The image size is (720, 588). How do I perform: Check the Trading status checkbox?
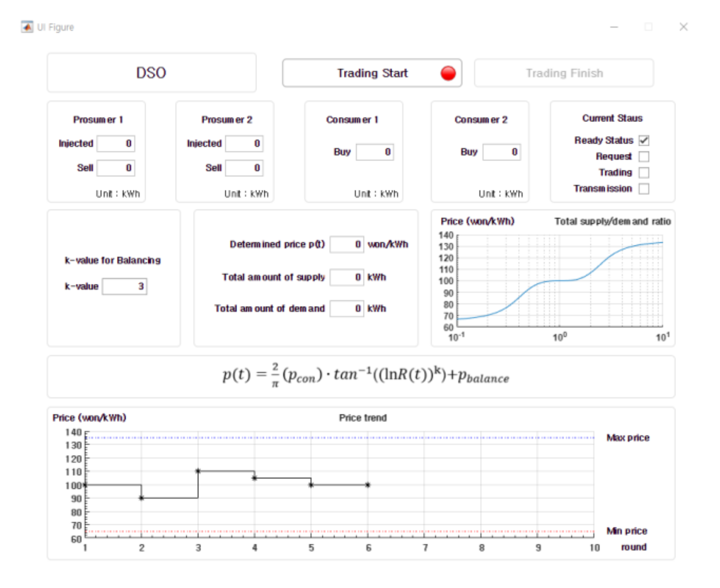[x=644, y=172]
